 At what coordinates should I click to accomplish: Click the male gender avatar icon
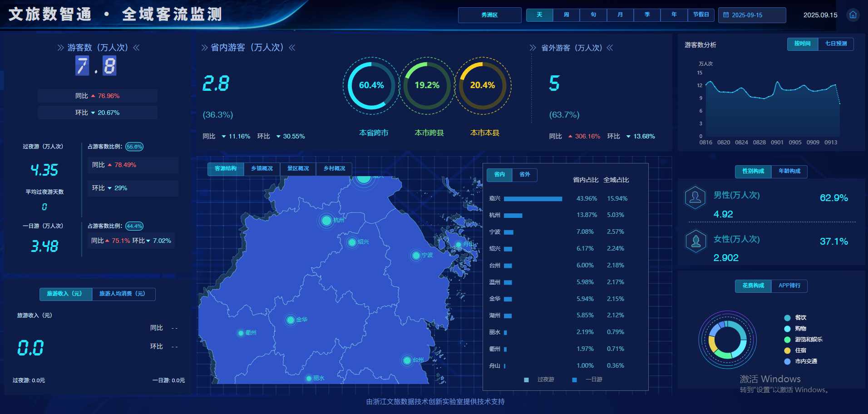tap(695, 197)
